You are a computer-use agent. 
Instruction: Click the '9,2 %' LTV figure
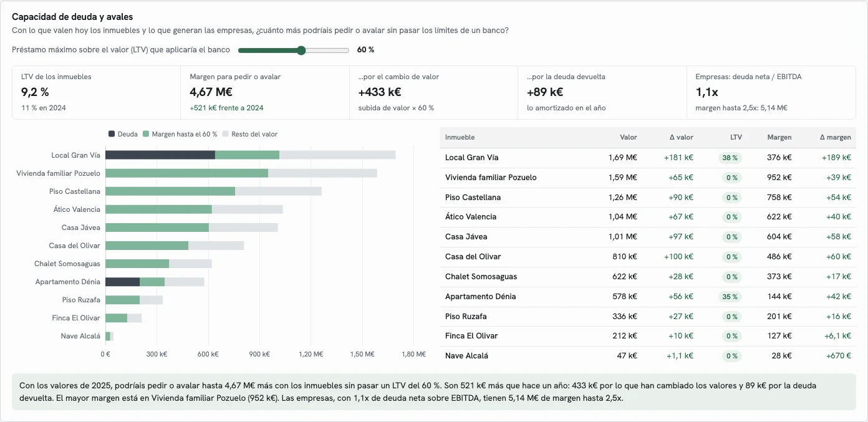pyautogui.click(x=35, y=92)
